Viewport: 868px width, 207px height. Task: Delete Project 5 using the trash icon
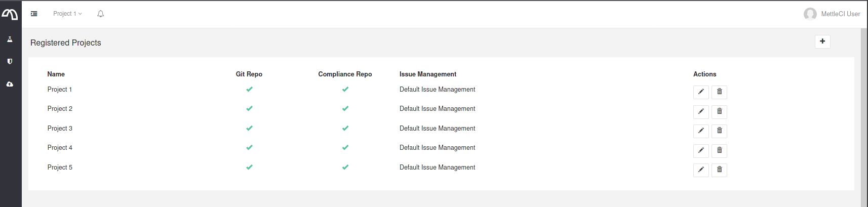719,170
